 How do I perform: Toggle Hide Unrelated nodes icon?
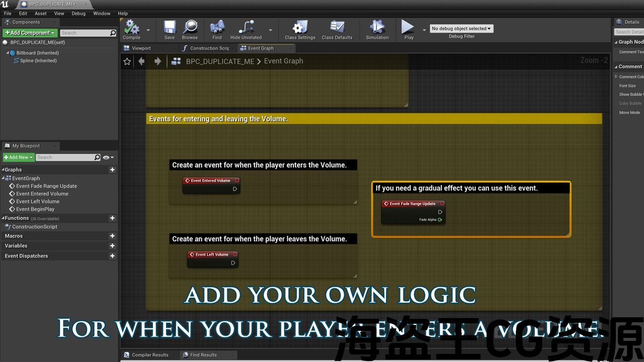click(x=246, y=28)
